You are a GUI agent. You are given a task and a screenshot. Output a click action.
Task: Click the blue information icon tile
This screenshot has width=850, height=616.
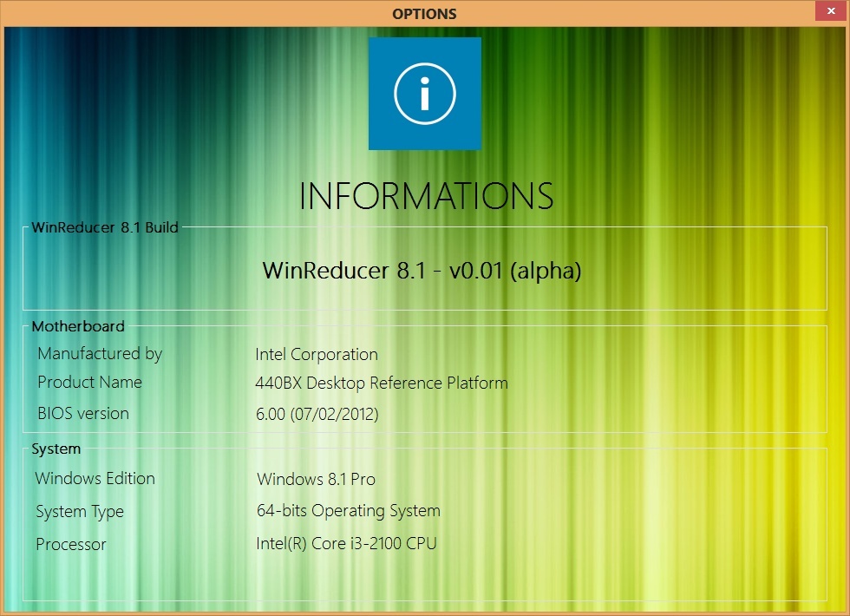[x=424, y=94]
